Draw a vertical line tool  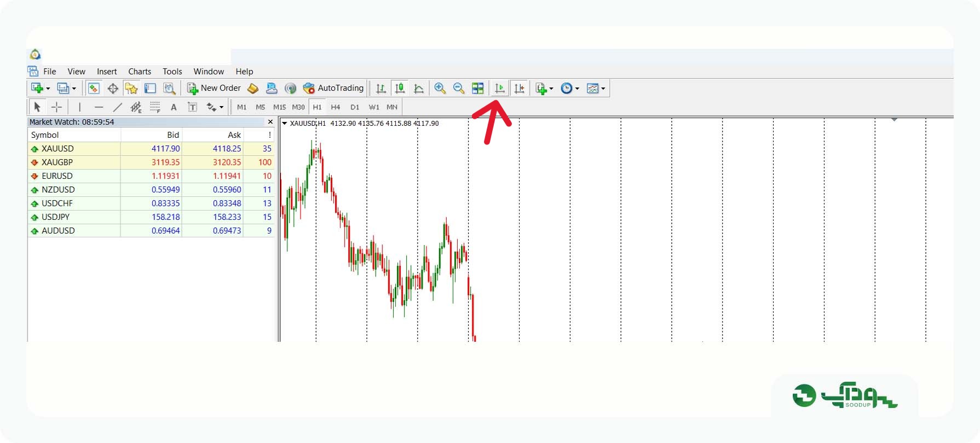(80, 107)
